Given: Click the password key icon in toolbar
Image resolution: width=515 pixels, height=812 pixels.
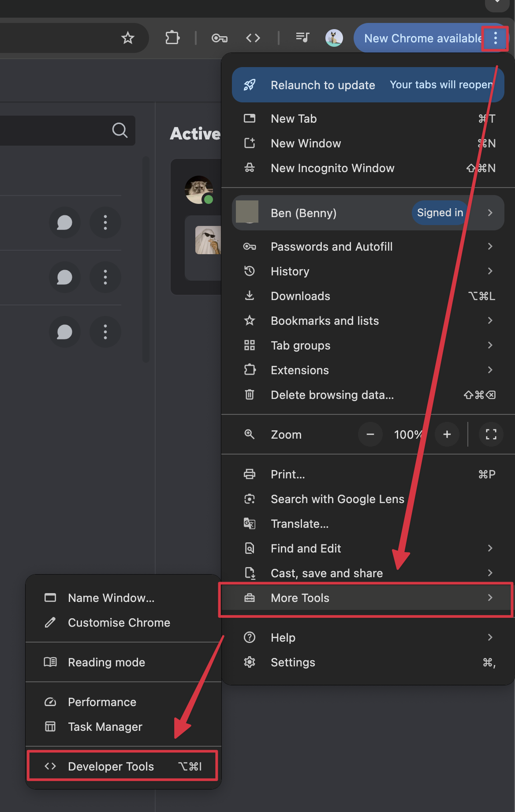Looking at the screenshot, I should coord(220,38).
